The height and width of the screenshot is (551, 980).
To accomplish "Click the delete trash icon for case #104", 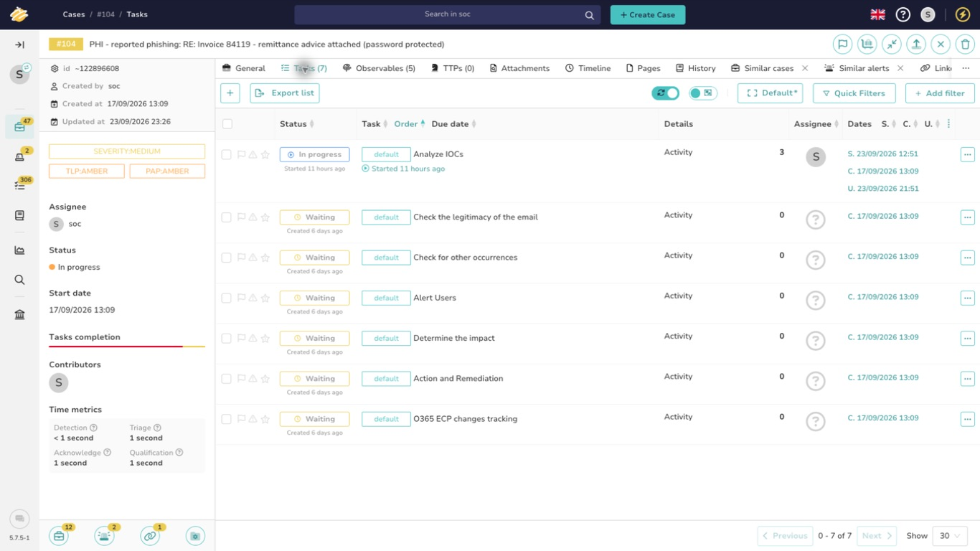I will [x=965, y=44].
